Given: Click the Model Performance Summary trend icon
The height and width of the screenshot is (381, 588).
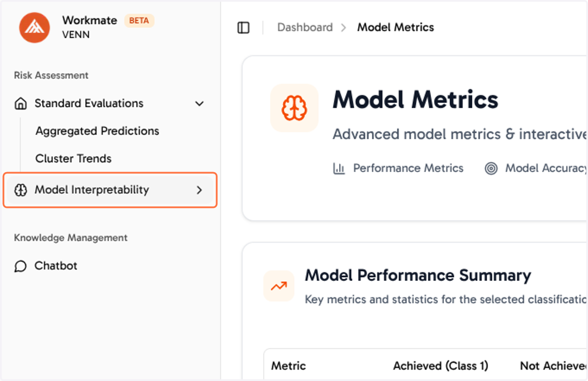Looking at the screenshot, I should 279,286.
